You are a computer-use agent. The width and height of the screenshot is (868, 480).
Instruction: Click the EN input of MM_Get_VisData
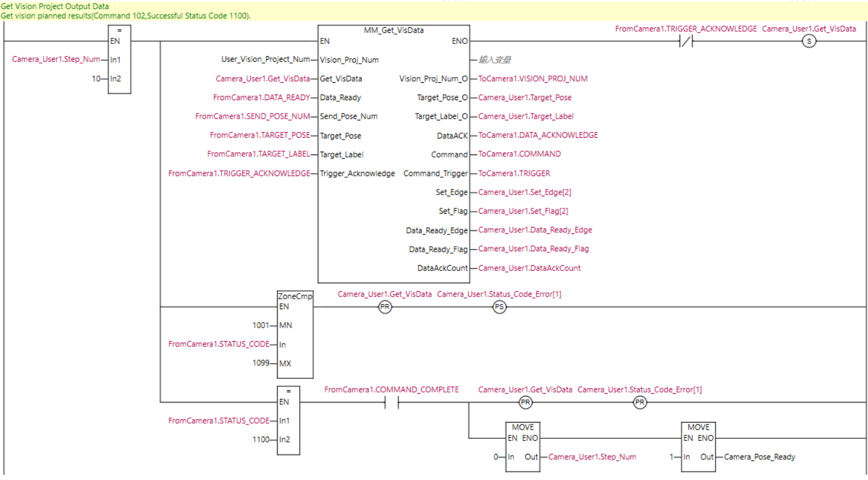click(x=324, y=41)
